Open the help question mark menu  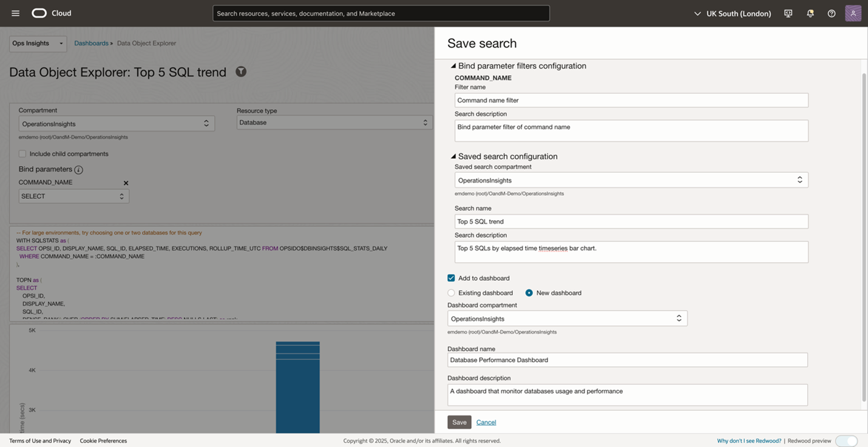point(832,13)
